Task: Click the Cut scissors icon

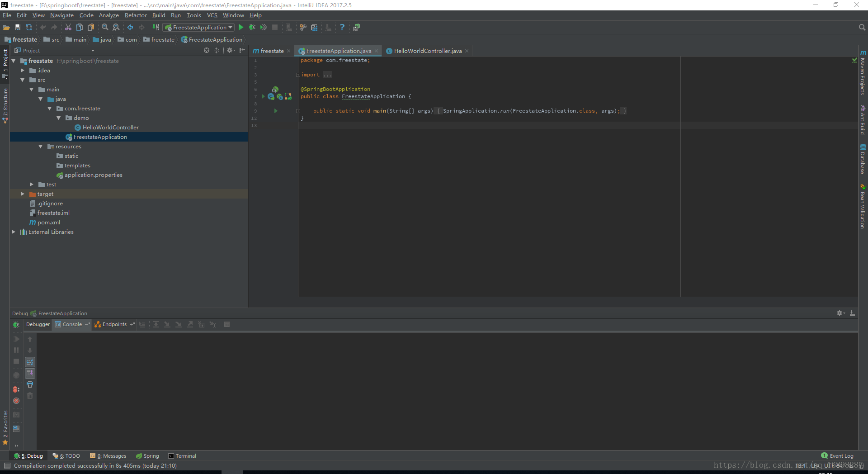Action: 68,28
